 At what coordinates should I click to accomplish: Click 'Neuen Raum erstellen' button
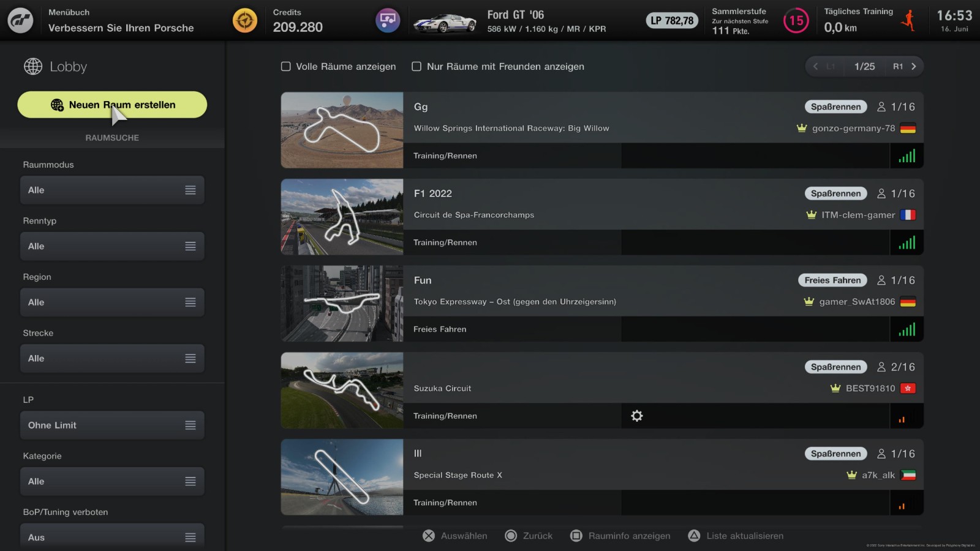(112, 105)
